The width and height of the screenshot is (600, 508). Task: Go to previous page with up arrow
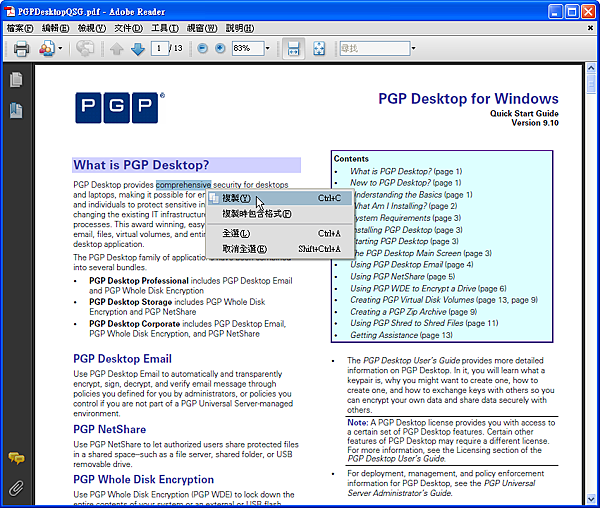tap(116, 49)
